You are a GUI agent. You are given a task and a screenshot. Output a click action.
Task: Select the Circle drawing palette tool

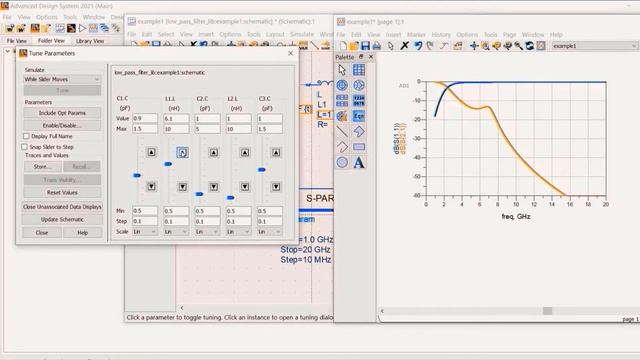342,162
